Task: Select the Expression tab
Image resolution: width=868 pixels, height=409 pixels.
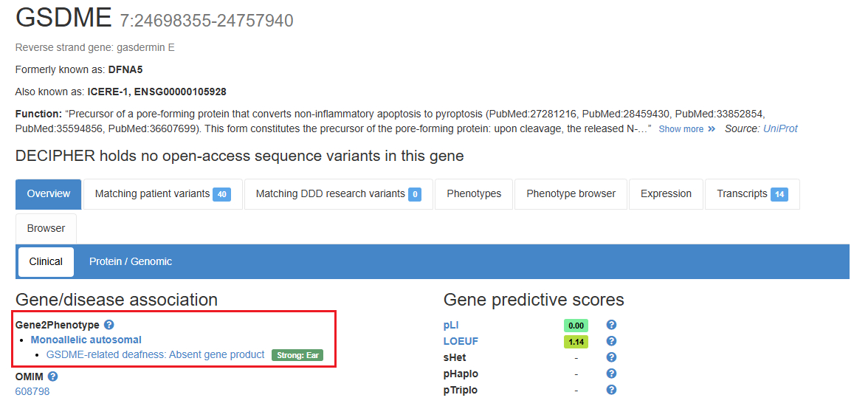Action: (666, 194)
